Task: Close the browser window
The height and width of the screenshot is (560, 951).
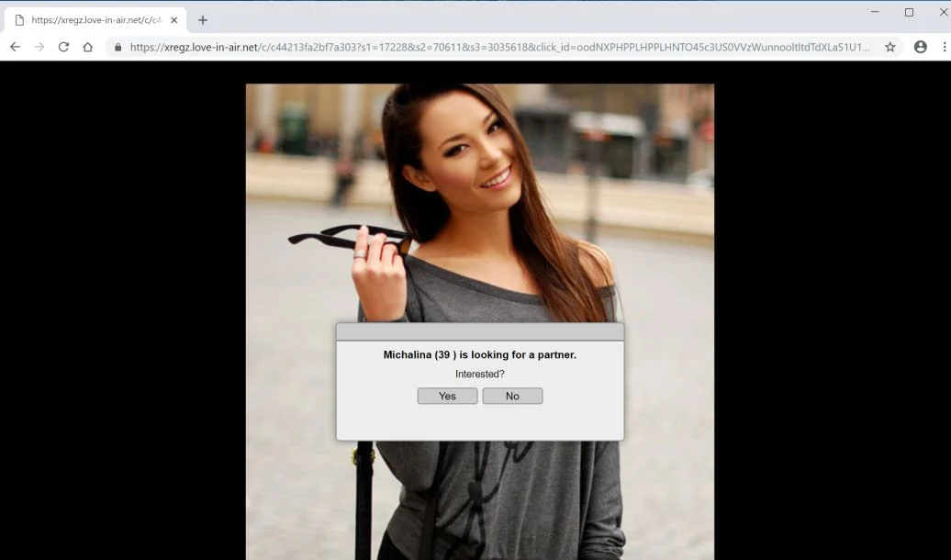Action: pyautogui.click(x=943, y=12)
